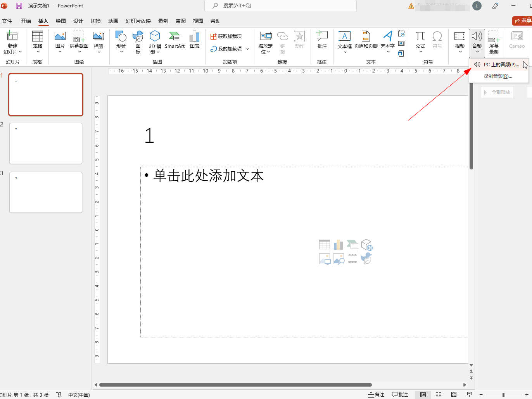Open the Shapes (形状) gallery
The height and width of the screenshot is (399, 532).
[121, 42]
